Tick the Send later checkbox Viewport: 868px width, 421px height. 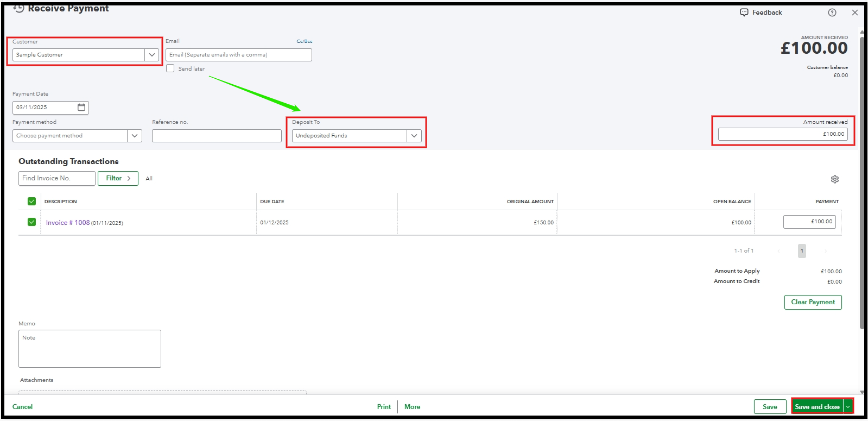click(x=170, y=68)
